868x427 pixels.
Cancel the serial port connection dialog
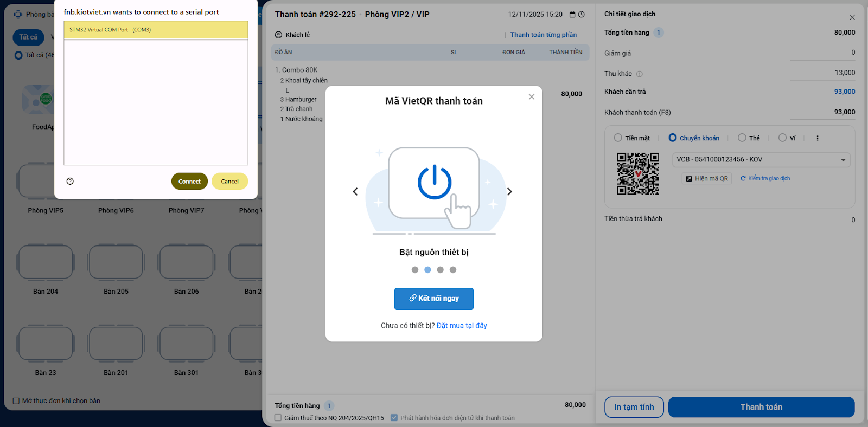[229, 182]
